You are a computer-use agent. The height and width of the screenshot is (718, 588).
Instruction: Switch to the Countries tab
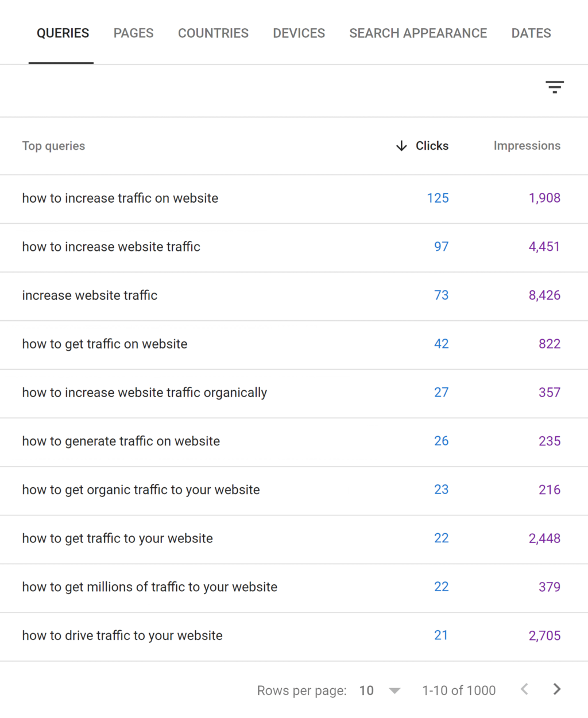tap(213, 33)
